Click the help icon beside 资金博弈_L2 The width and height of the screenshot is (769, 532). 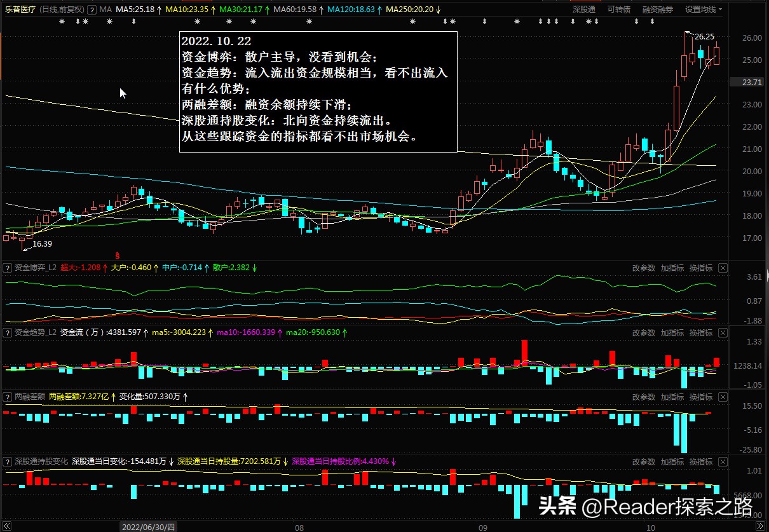pos(7,268)
